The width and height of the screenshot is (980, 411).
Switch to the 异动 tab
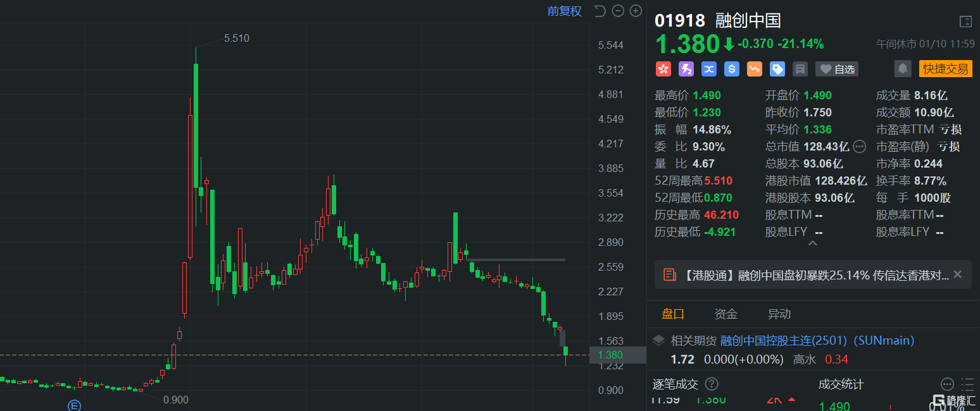pyautogui.click(x=779, y=314)
